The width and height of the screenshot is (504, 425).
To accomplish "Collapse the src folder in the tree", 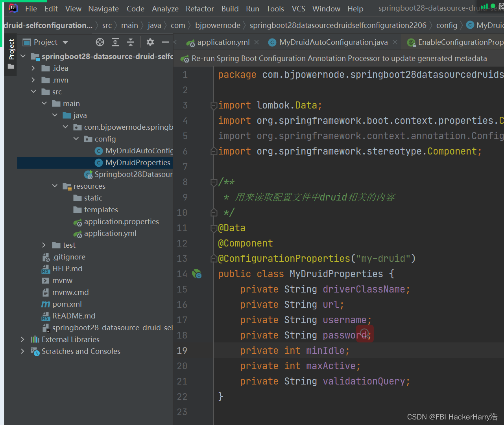I will 34,92.
